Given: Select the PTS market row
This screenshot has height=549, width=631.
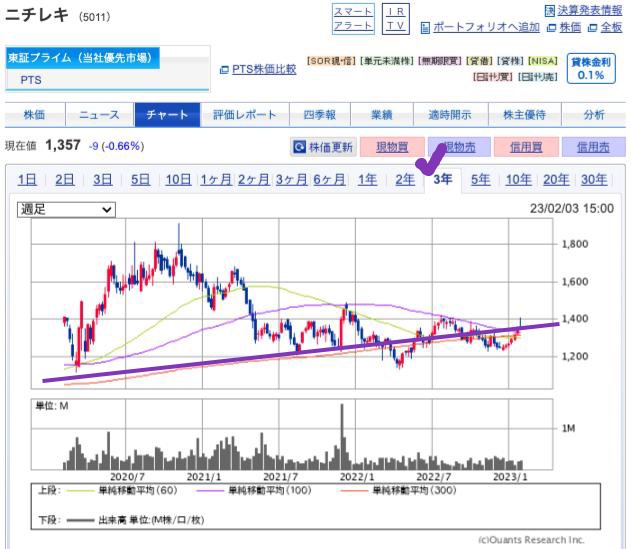Looking at the screenshot, I should (x=107, y=80).
